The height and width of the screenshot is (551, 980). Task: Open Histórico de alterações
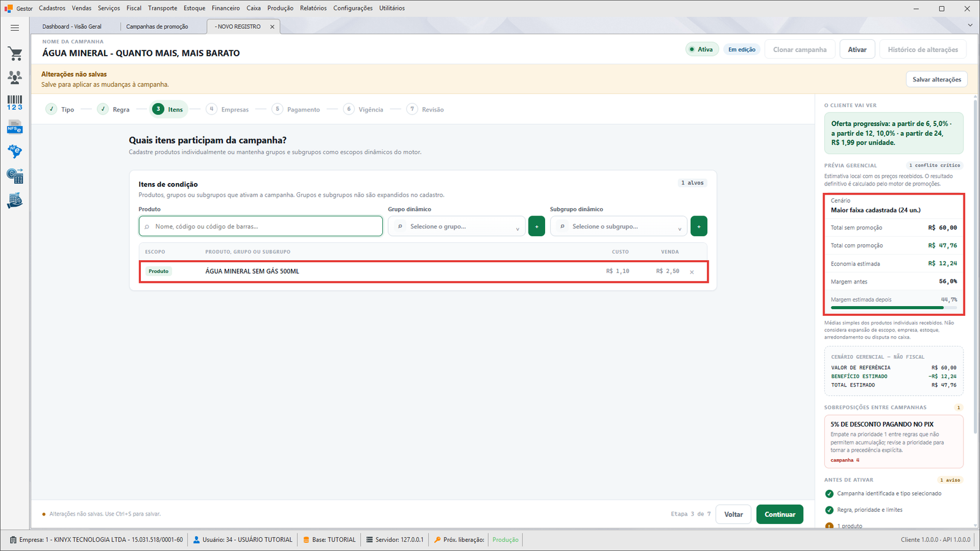tap(923, 50)
